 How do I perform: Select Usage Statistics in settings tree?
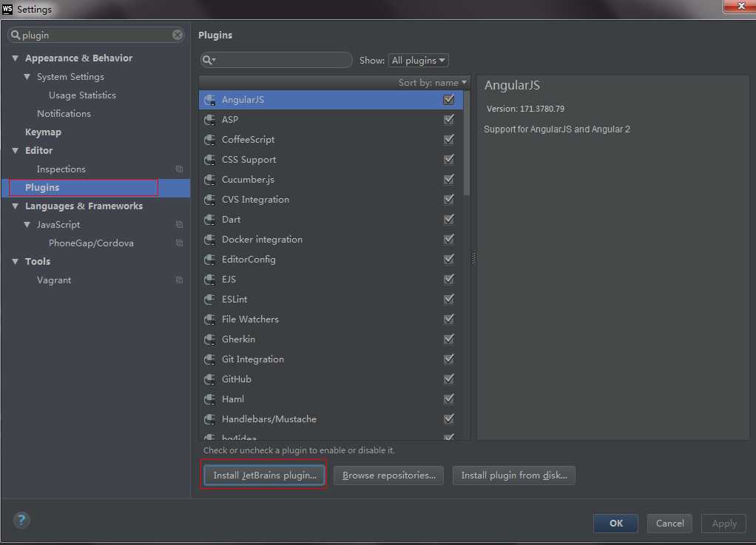click(82, 95)
